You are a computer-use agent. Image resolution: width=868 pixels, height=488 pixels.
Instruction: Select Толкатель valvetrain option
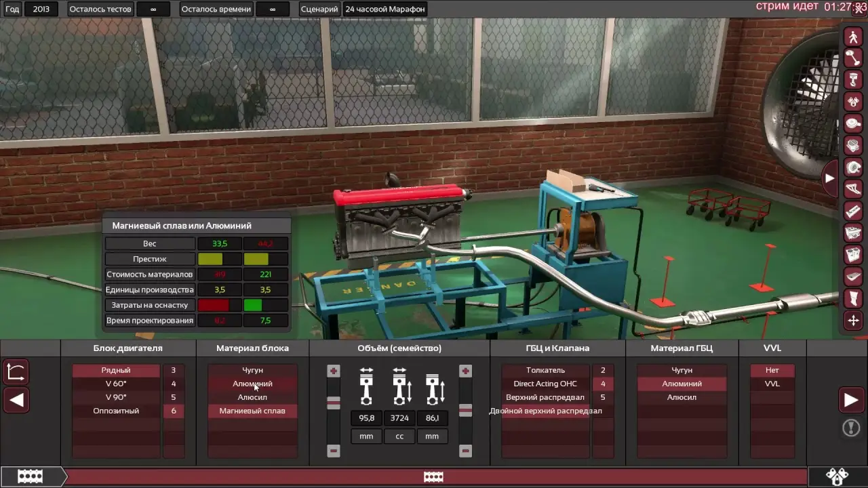pyautogui.click(x=546, y=370)
